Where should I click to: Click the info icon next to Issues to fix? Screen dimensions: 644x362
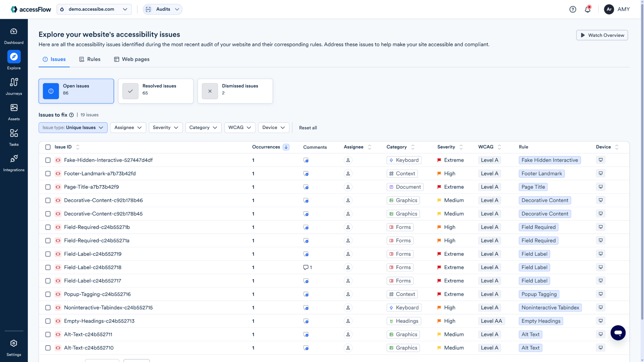tap(72, 115)
